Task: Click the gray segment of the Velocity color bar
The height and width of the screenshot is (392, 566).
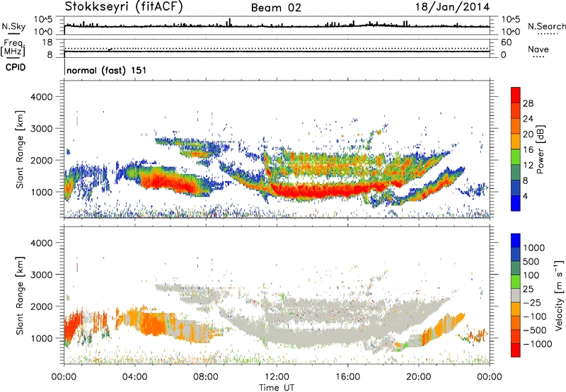Action: [x=516, y=295]
